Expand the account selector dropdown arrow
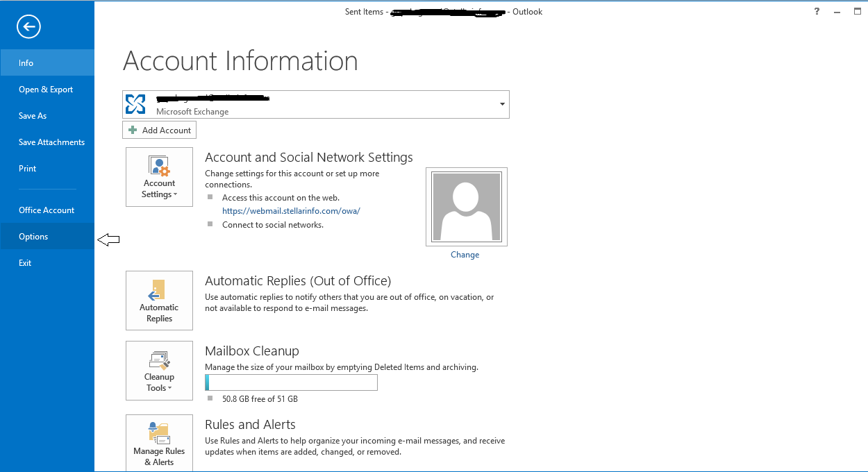The width and height of the screenshot is (868, 472). point(502,104)
